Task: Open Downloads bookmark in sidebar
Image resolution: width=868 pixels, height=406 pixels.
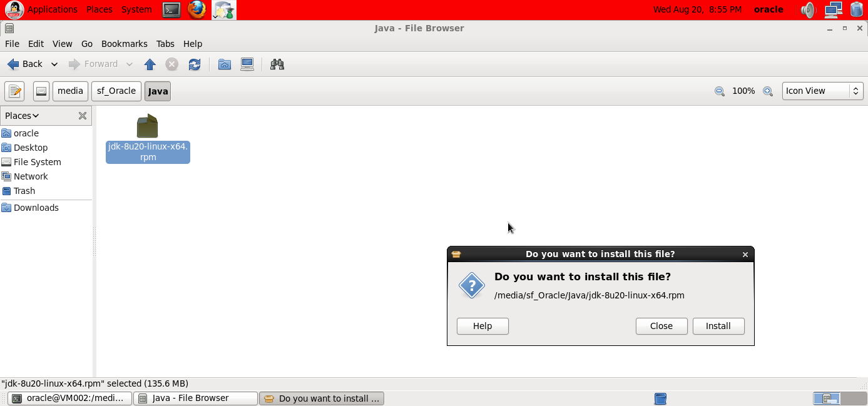Action: coord(36,208)
